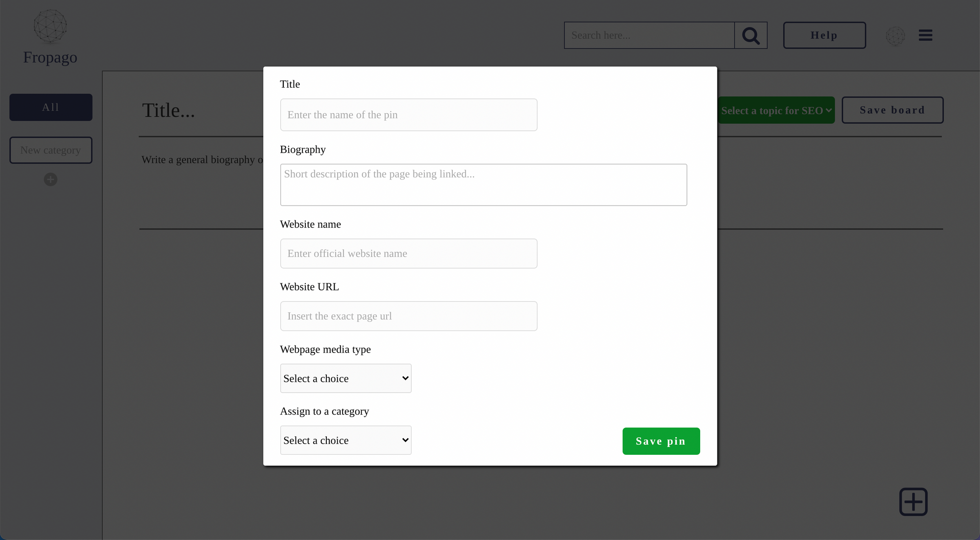Open the Webpage media type dropdown
The image size is (980, 540).
coord(346,378)
